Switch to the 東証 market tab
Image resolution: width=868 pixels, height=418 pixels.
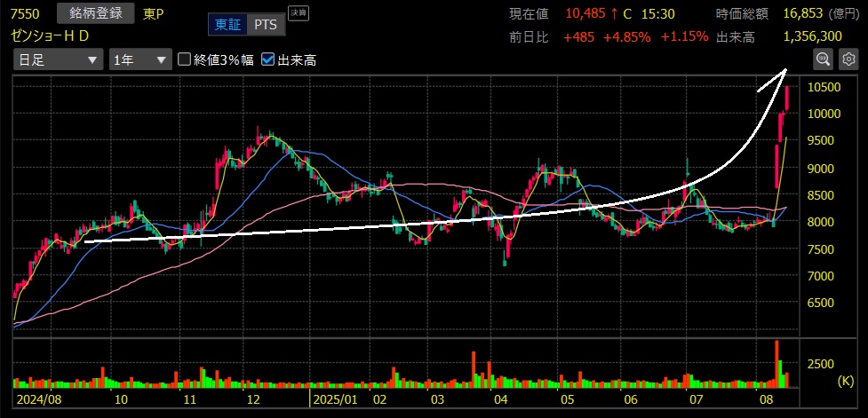click(226, 24)
